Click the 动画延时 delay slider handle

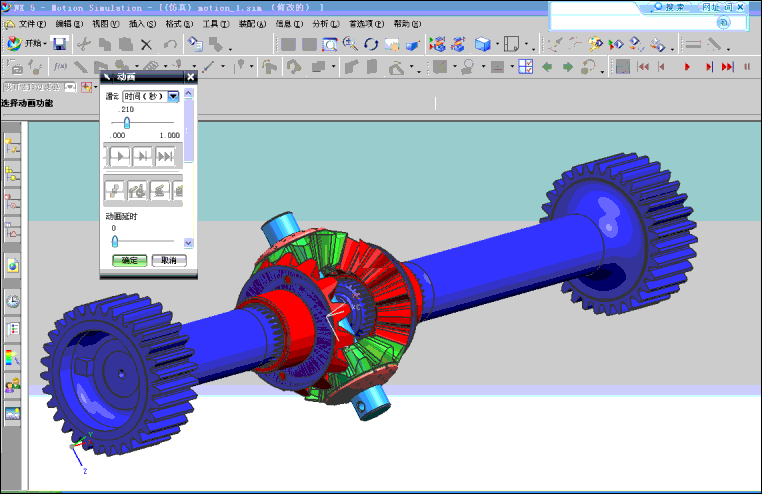pos(115,241)
